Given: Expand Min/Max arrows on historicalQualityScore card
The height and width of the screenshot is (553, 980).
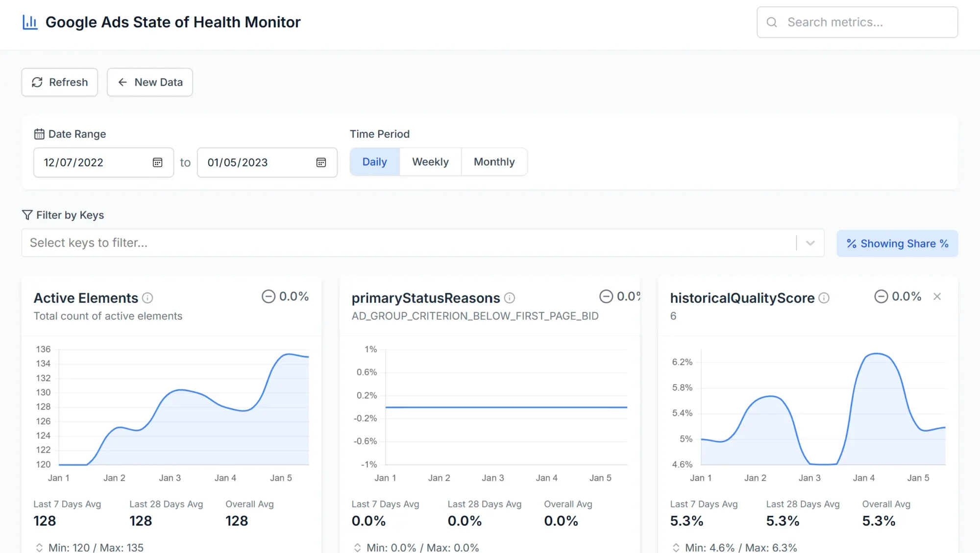Looking at the screenshot, I should pyautogui.click(x=676, y=548).
